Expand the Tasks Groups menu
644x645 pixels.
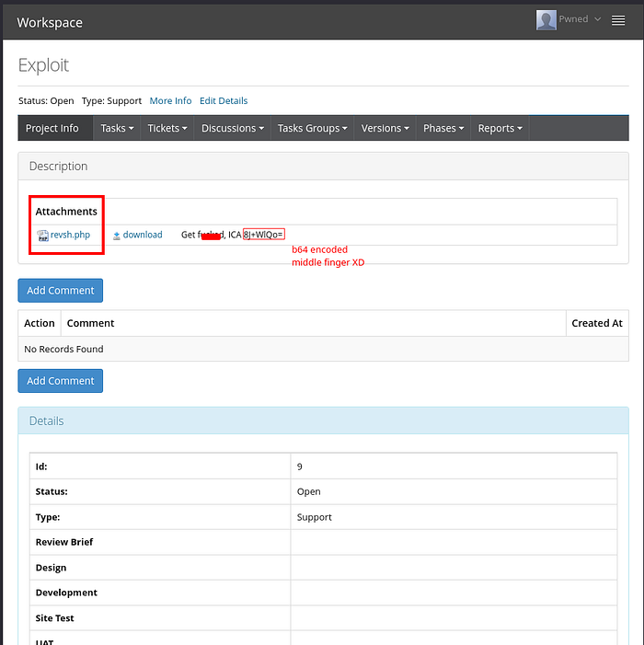[312, 128]
